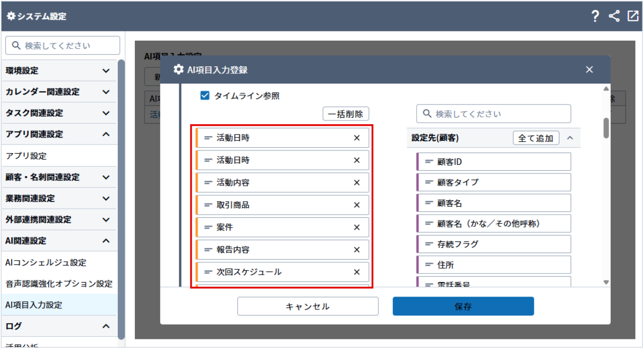This screenshot has width=644, height=349.
Task: Grab the drag handle of 次回スケジュール
Action: coord(208,272)
